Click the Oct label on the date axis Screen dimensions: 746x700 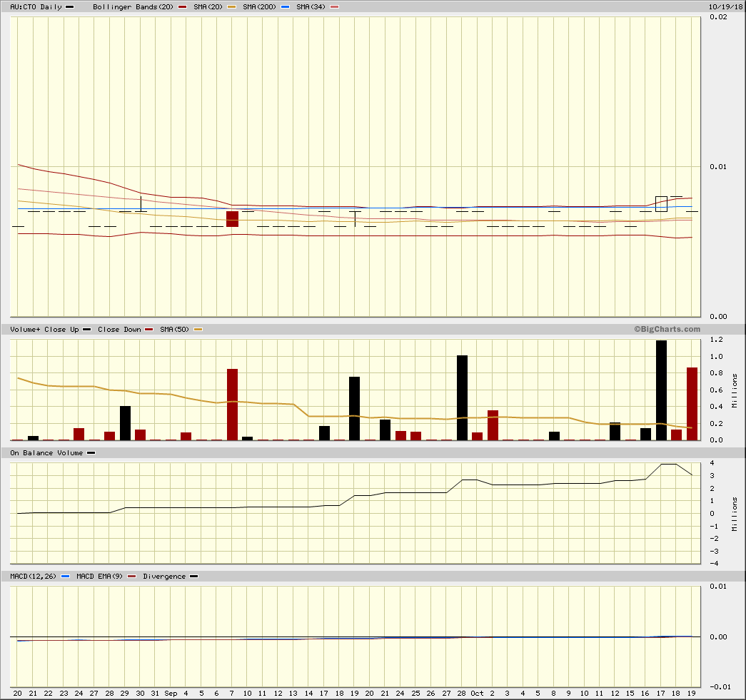click(477, 694)
